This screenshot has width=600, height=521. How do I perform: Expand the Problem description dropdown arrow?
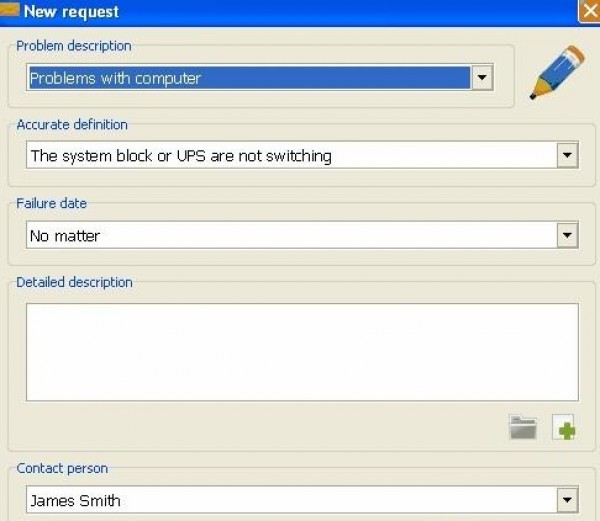click(482, 77)
